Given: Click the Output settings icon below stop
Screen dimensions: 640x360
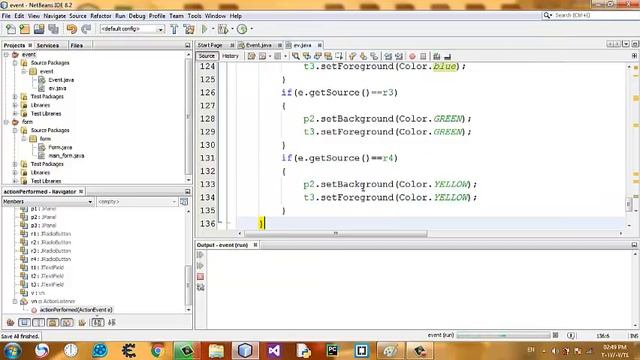Looking at the screenshot, I should (200, 288).
